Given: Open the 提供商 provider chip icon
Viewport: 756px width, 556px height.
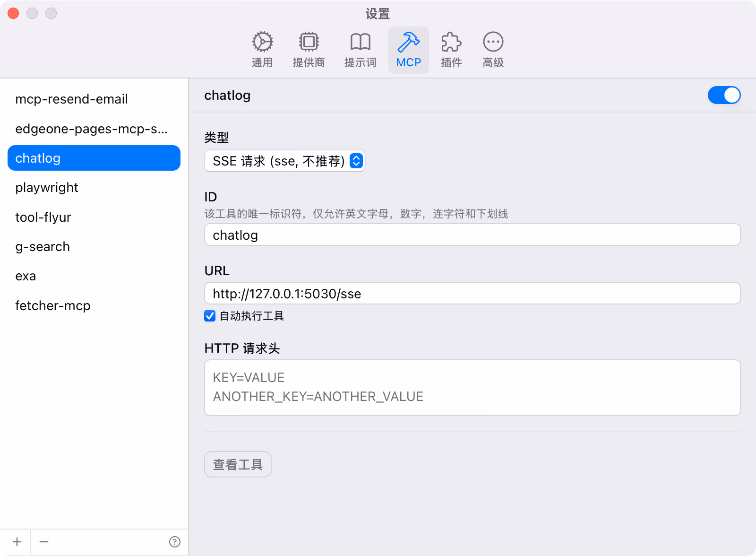Looking at the screenshot, I should 309,43.
